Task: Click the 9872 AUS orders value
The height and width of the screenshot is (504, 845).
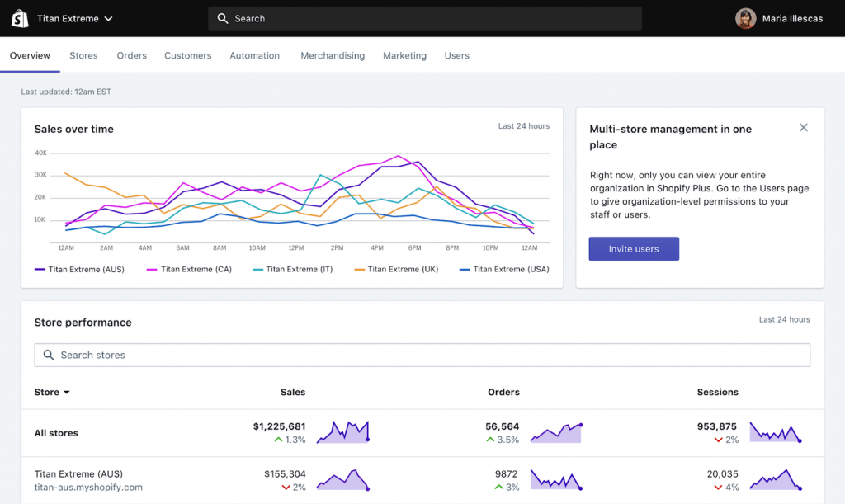Action: (506, 473)
